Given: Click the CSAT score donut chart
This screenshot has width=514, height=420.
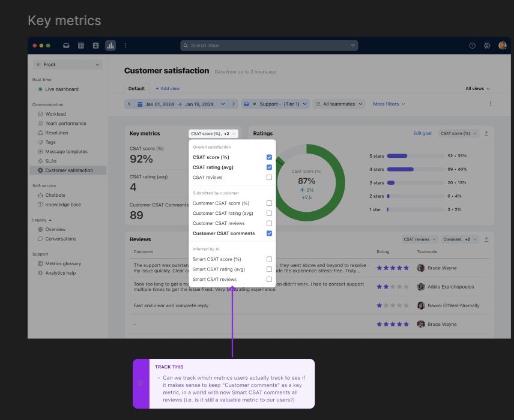Looking at the screenshot, I should (x=307, y=183).
